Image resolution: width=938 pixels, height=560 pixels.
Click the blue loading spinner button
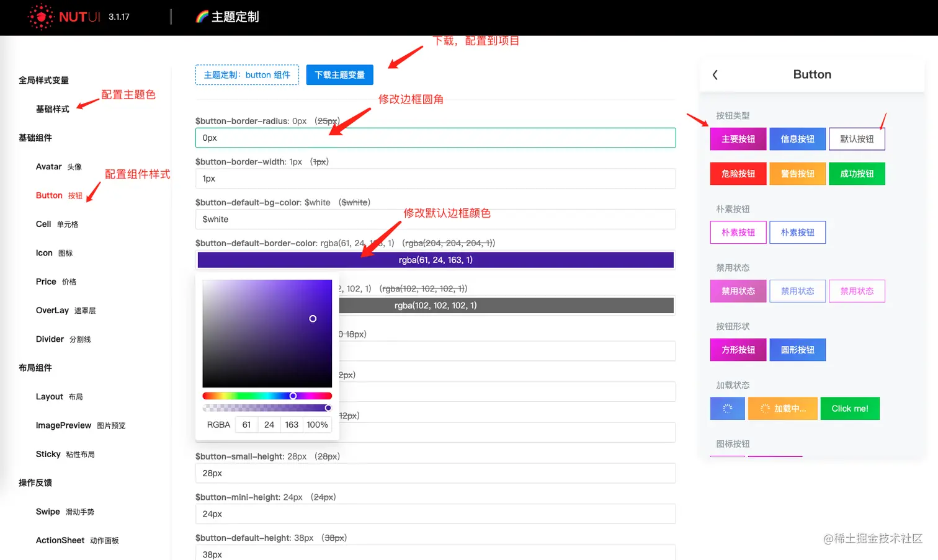[x=727, y=408]
